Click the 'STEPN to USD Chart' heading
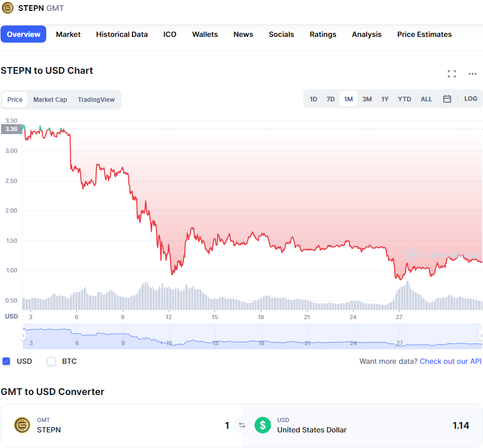483x448 pixels. coord(47,71)
